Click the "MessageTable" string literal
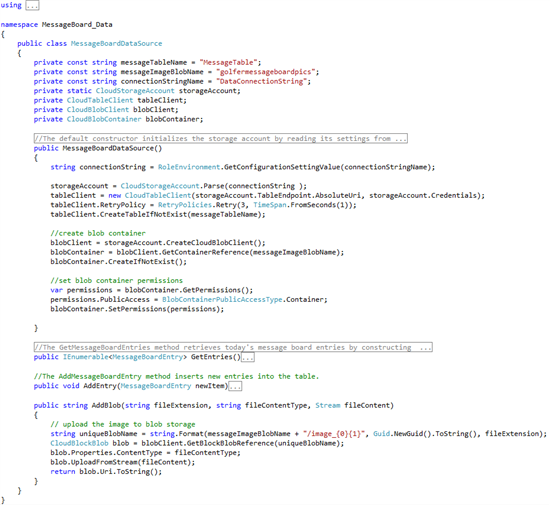 coord(230,62)
